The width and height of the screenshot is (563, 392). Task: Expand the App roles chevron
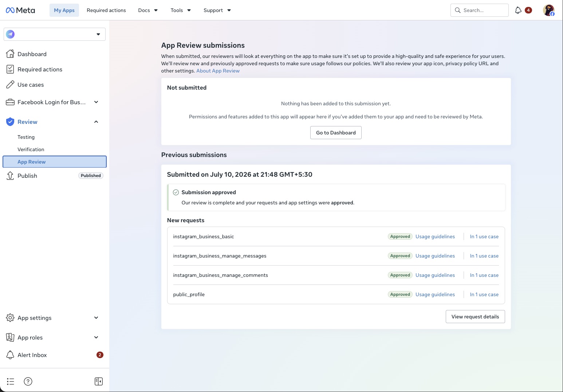click(x=96, y=337)
